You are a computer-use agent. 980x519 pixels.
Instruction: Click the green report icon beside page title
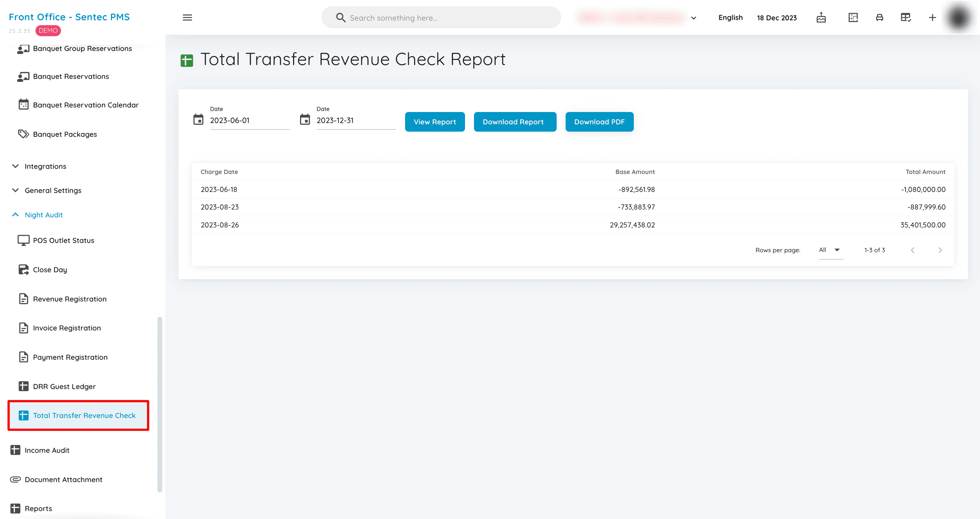(x=186, y=60)
